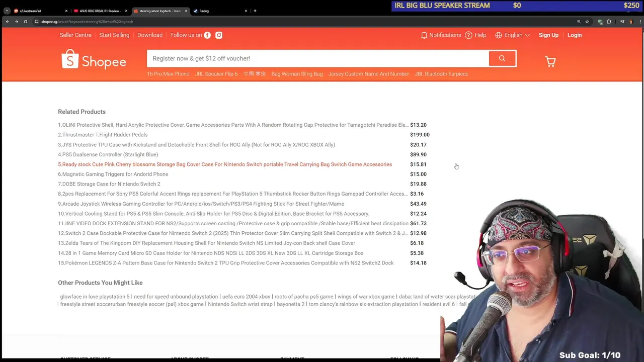Click Start Selling link
The width and height of the screenshot is (644, 362).
[x=114, y=35]
